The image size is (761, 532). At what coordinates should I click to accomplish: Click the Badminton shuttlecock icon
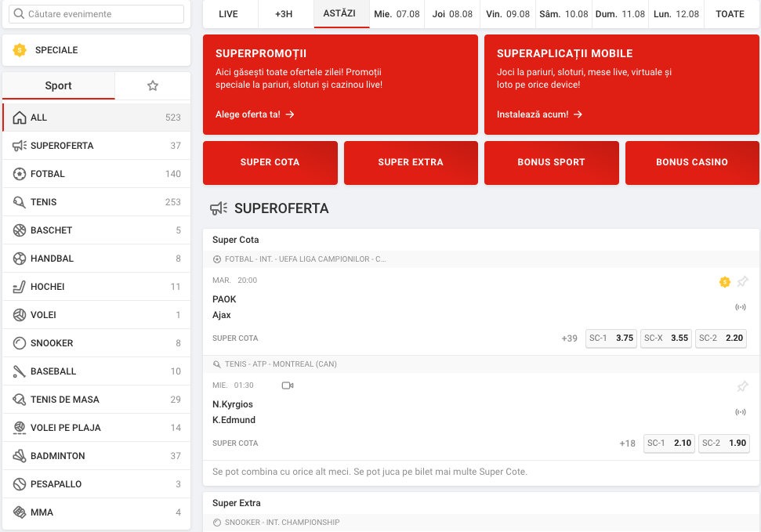click(x=20, y=456)
